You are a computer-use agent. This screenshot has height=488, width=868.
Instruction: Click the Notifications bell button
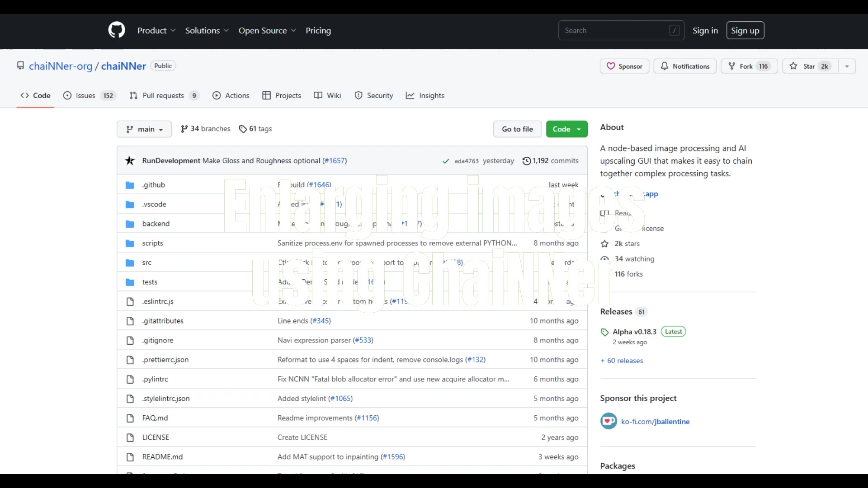(685, 66)
